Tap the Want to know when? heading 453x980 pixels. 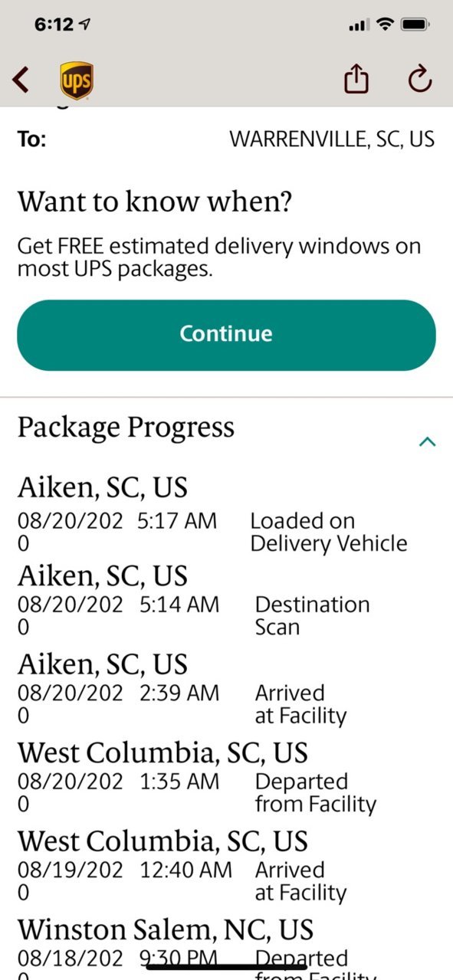point(155,202)
